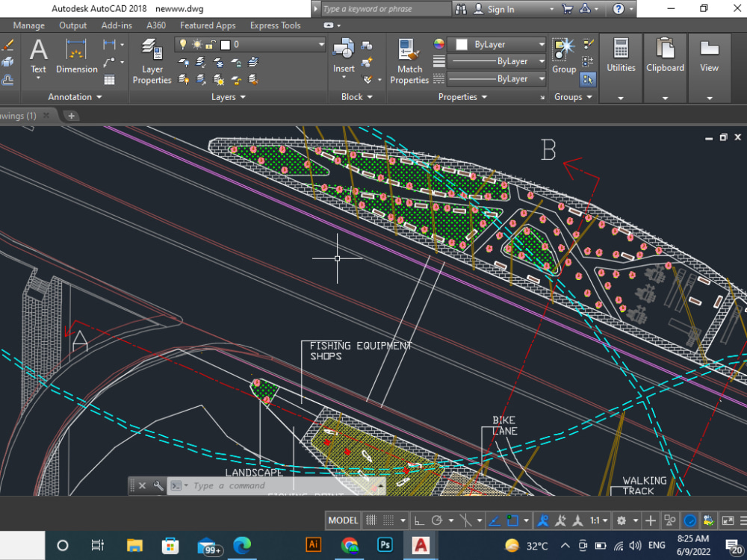
Task: Click the MODEL button in status bar
Action: click(342, 520)
